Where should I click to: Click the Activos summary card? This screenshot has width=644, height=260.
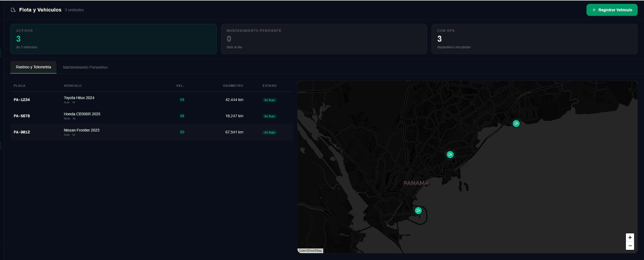[113, 39]
